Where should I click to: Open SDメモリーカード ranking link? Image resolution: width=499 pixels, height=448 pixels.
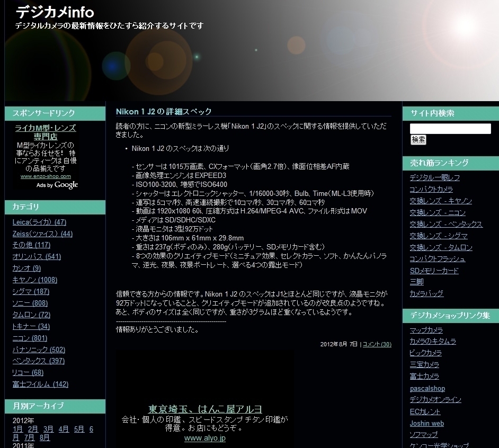coord(434,271)
